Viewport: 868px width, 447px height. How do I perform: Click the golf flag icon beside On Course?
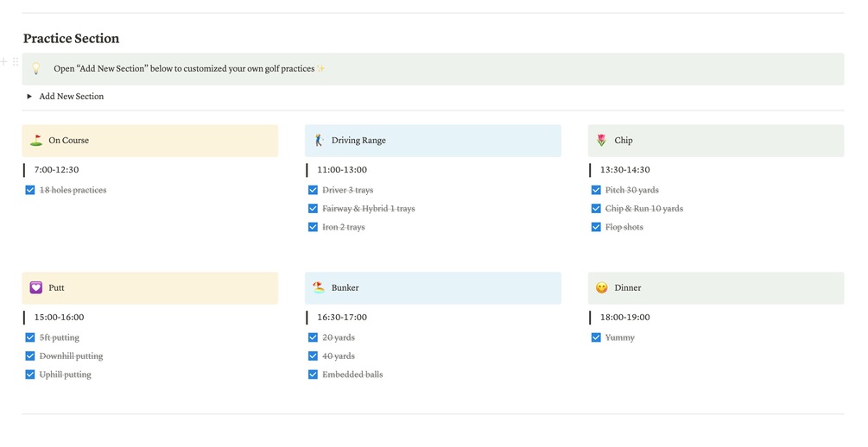[36, 141]
